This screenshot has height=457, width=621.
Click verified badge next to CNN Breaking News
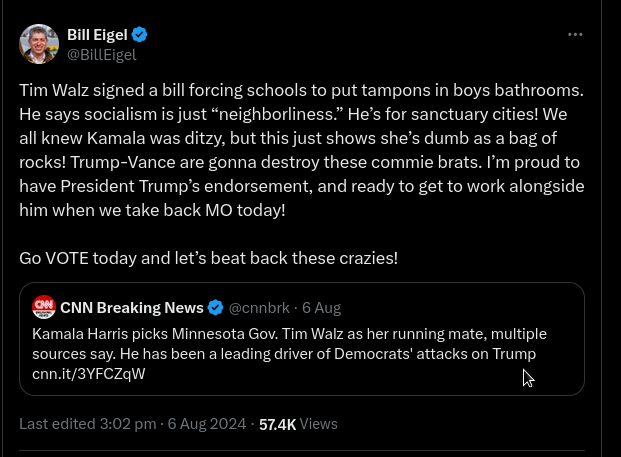pyautogui.click(x=215, y=307)
